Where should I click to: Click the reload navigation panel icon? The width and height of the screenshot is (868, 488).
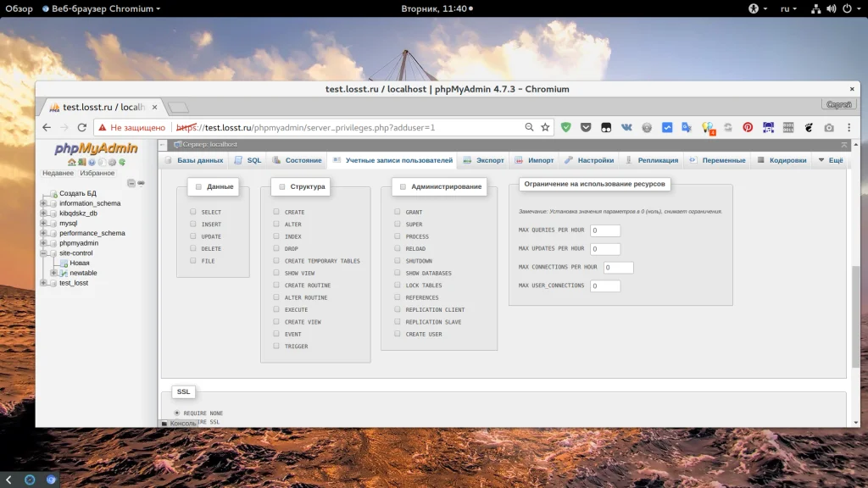pyautogui.click(x=122, y=162)
